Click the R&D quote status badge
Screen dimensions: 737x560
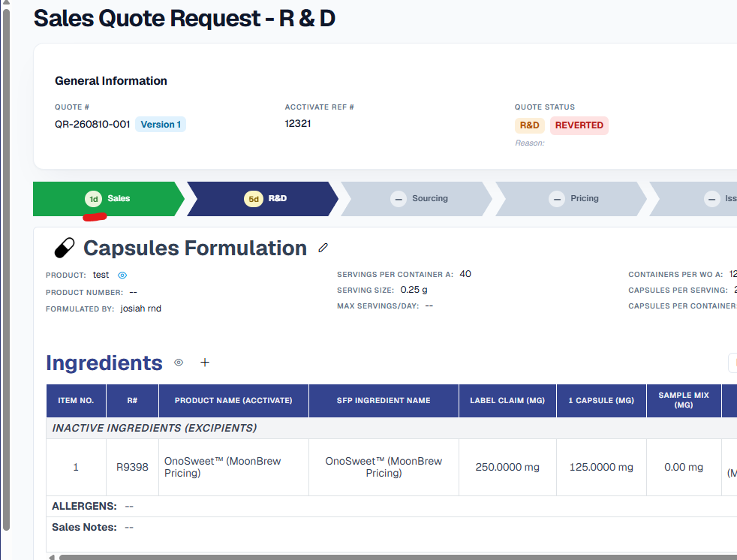pos(530,125)
